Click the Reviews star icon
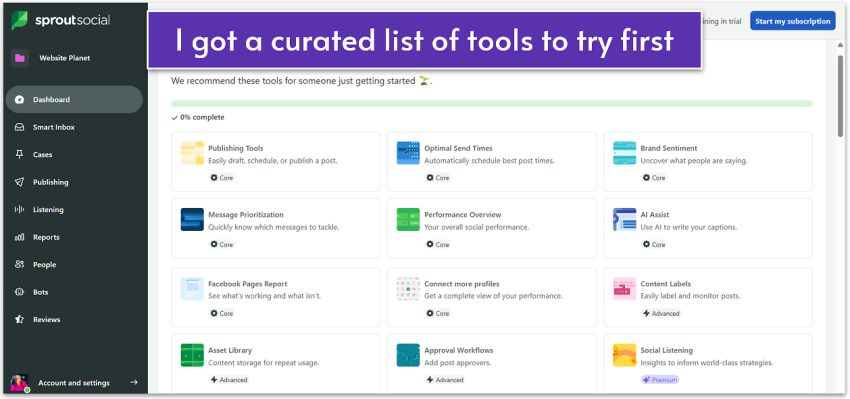Image resolution: width=850 pixels, height=399 pixels. 20,320
